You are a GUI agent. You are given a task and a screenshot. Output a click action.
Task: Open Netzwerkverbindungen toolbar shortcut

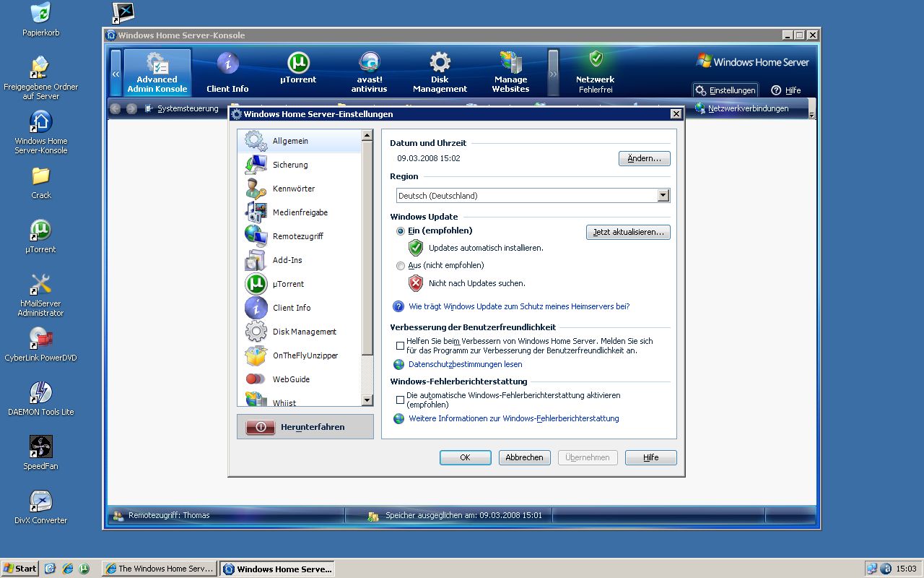pyautogui.click(x=742, y=108)
